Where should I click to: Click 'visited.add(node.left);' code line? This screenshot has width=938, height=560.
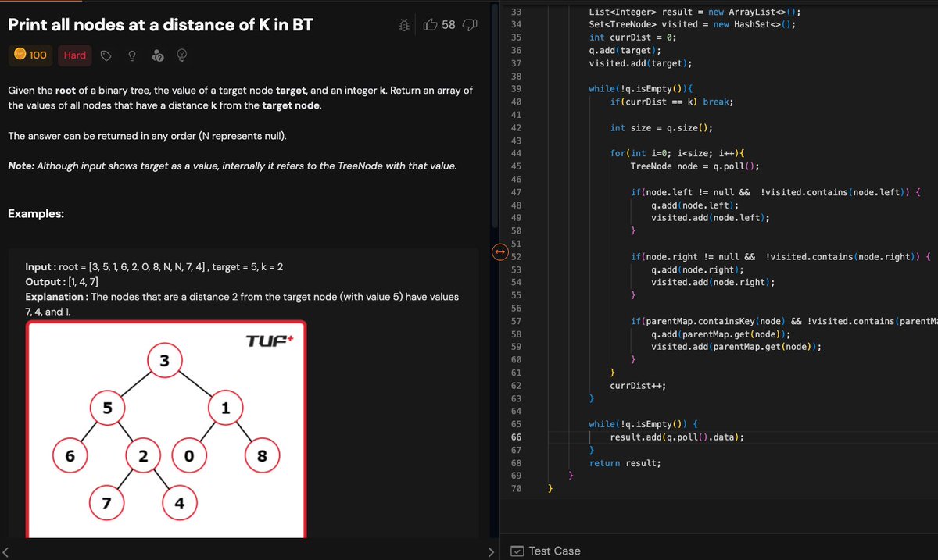click(710, 218)
